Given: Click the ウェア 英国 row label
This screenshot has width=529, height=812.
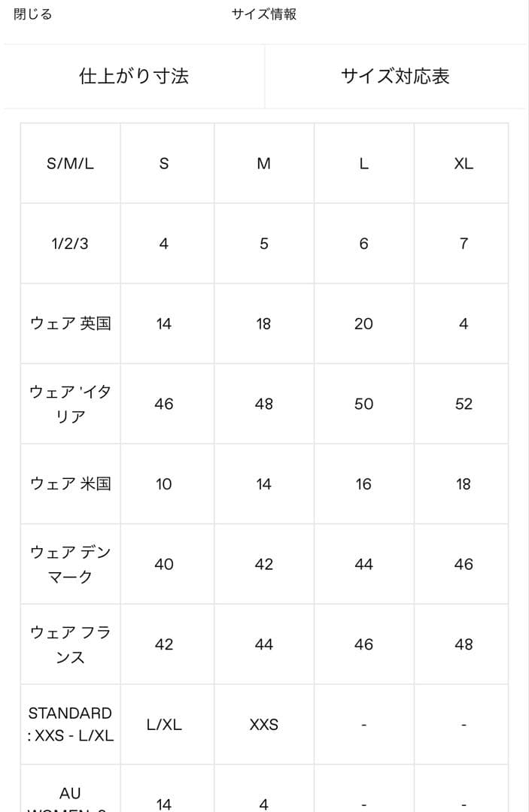Looking at the screenshot, I should [70, 323].
